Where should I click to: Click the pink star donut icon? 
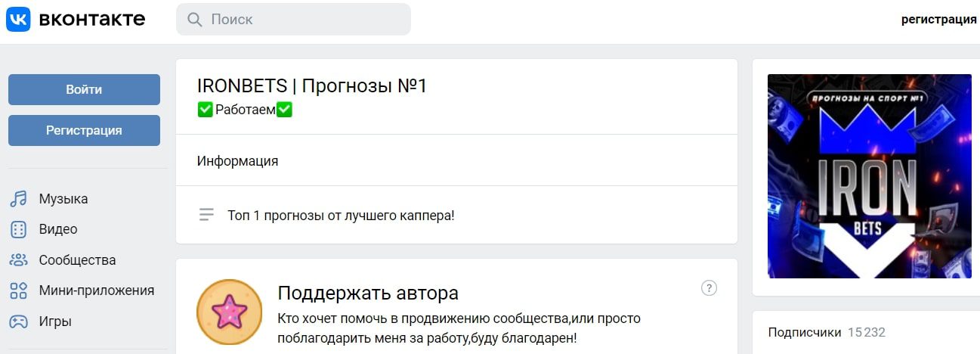[229, 312]
